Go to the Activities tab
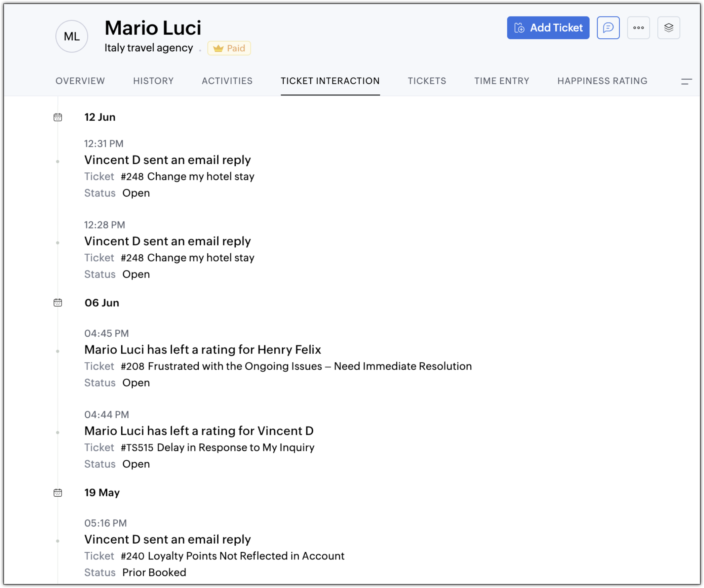 point(227,81)
